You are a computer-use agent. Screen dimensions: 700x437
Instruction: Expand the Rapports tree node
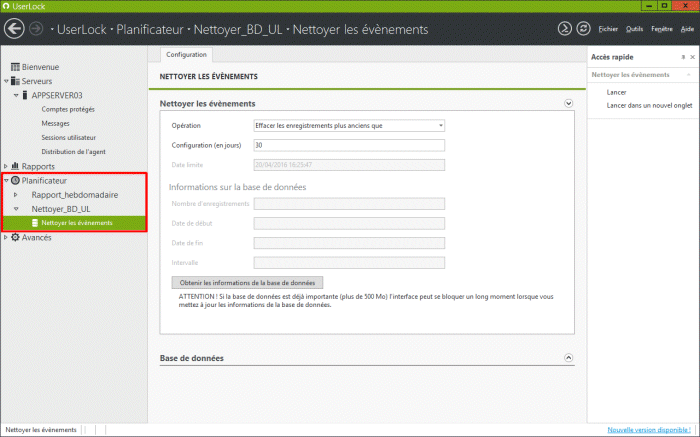[6, 166]
